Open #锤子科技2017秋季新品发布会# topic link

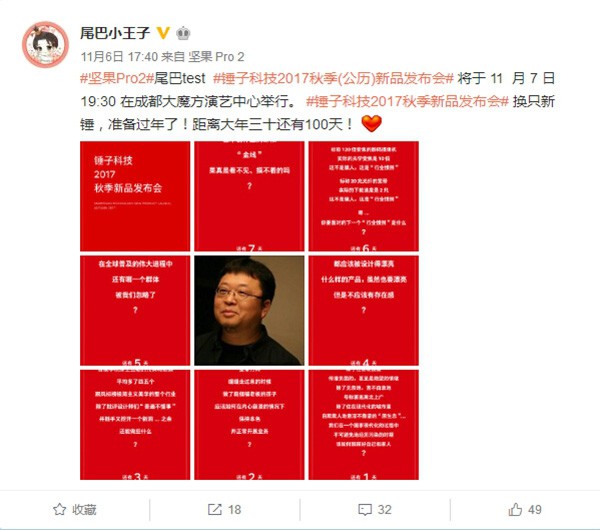click(x=407, y=101)
